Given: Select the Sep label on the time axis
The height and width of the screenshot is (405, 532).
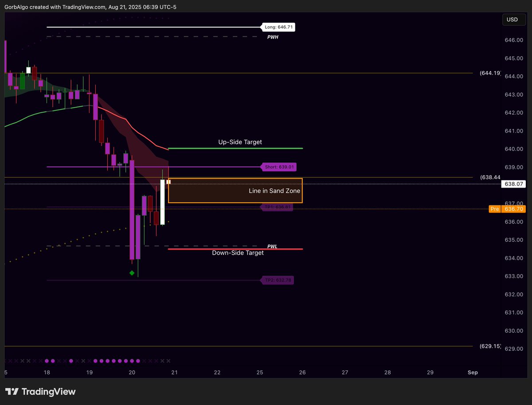Looking at the screenshot, I should click(472, 373).
